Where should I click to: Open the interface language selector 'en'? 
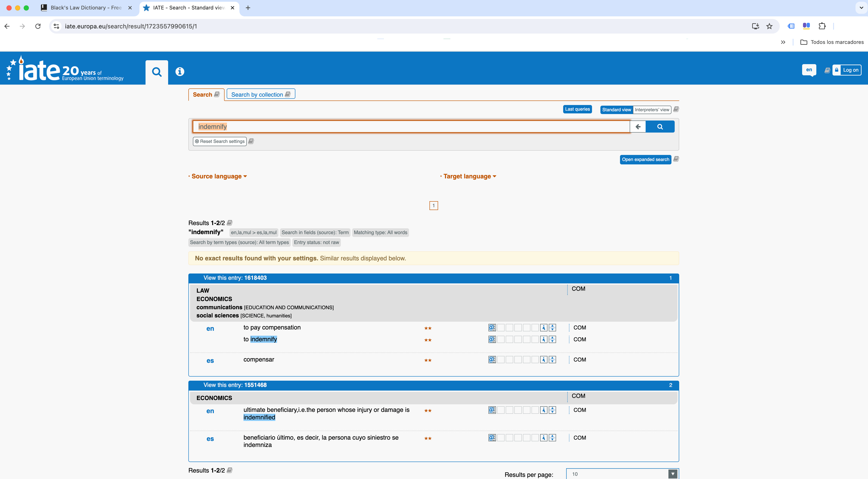coord(809,70)
